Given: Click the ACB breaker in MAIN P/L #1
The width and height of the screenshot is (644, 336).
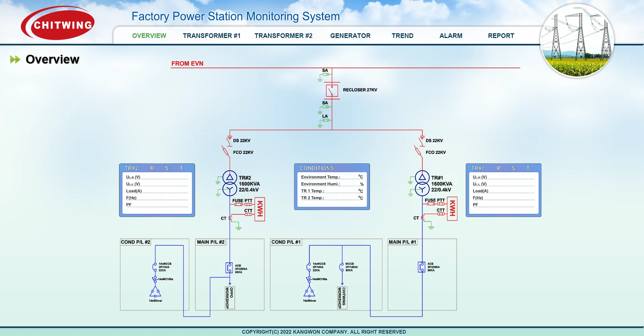Looking at the screenshot, I should pos(421,267).
